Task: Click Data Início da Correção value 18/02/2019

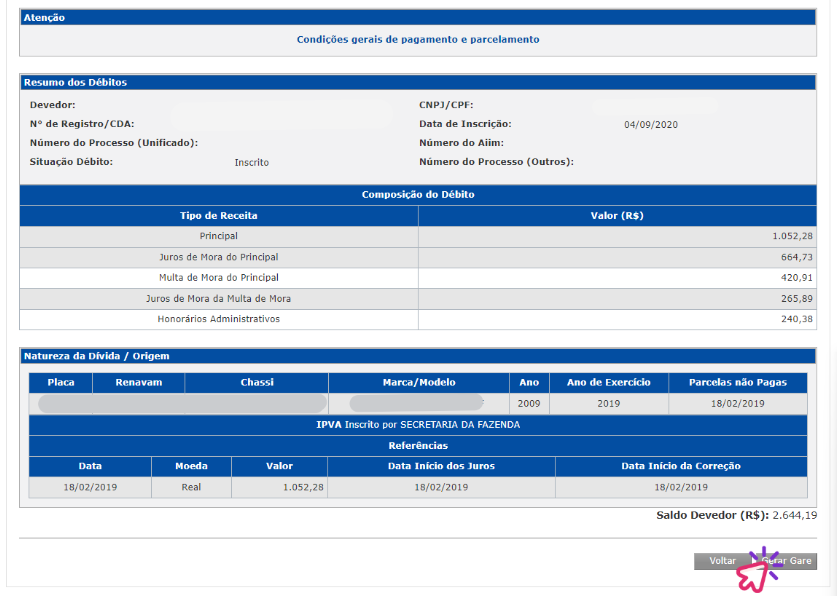Action: tap(681, 487)
